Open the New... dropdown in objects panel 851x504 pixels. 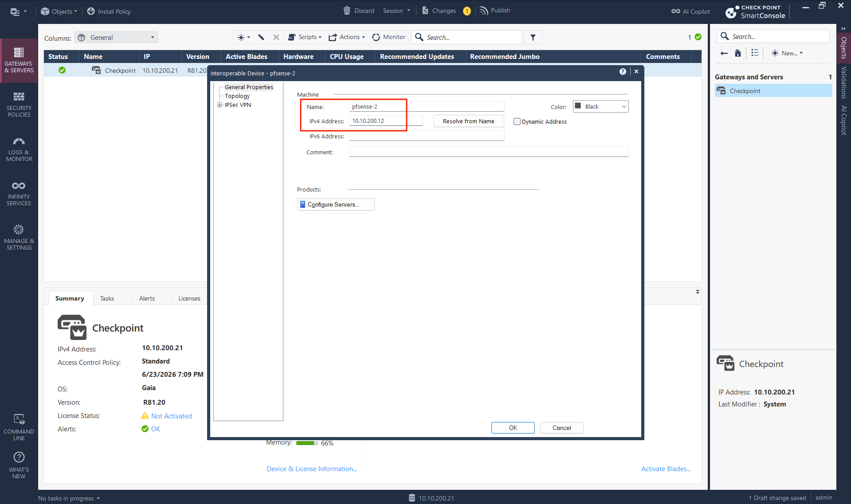click(x=787, y=53)
